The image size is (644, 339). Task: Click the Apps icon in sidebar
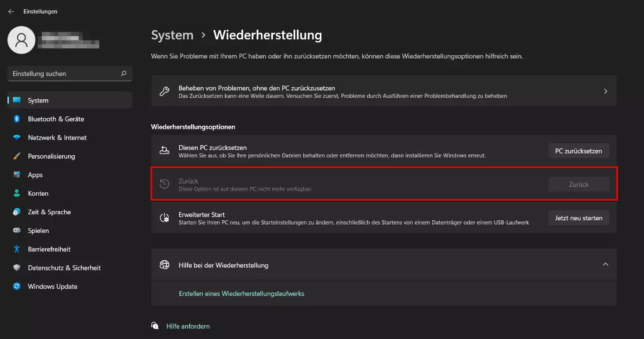17,175
